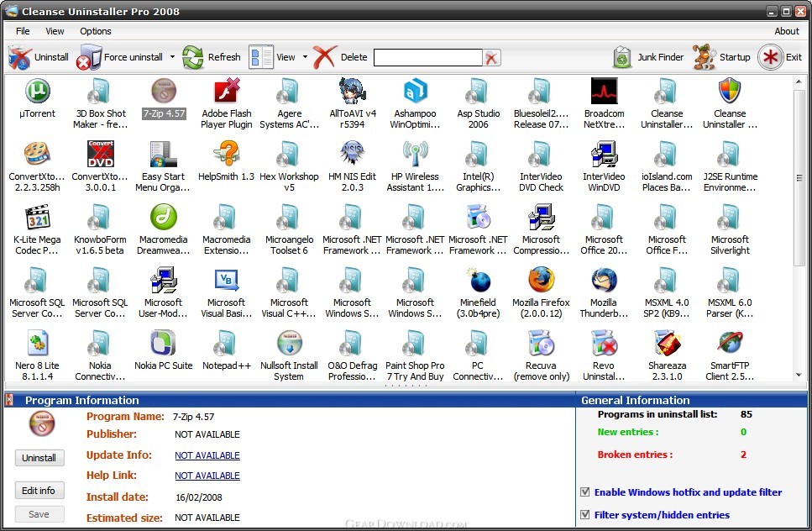Refresh the program list
Image resolution: width=812 pixels, height=531 pixels.
(x=212, y=57)
